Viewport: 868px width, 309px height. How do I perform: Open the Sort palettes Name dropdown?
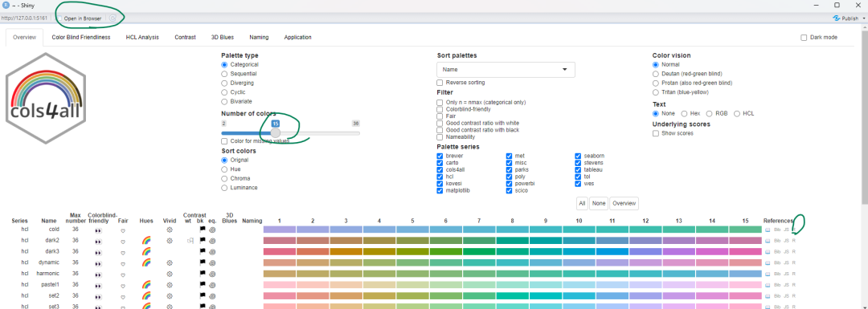point(506,70)
